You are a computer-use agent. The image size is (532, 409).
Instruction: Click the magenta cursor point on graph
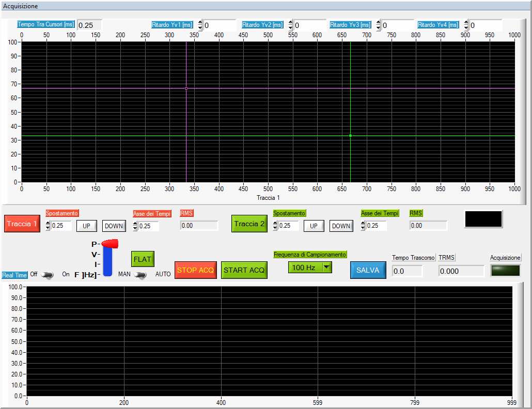pyautogui.click(x=186, y=88)
